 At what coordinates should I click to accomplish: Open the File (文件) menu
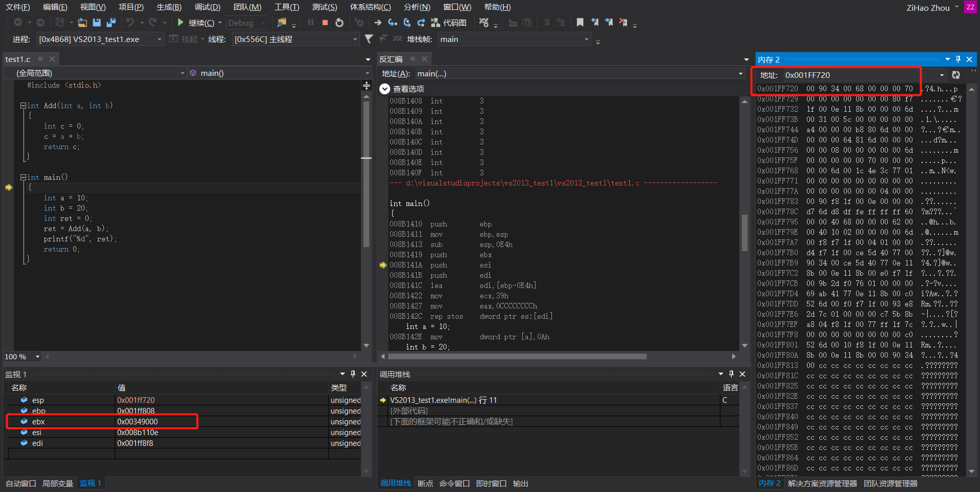[x=17, y=7]
